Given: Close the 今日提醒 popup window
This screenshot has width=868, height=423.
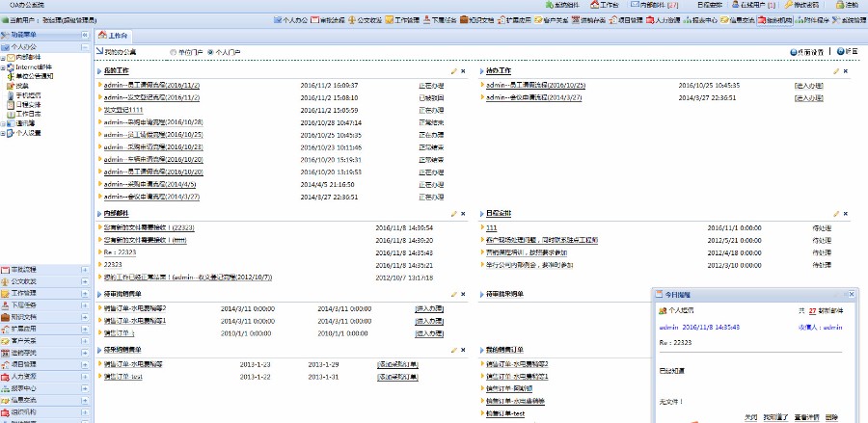Looking at the screenshot, I should pos(852,295).
